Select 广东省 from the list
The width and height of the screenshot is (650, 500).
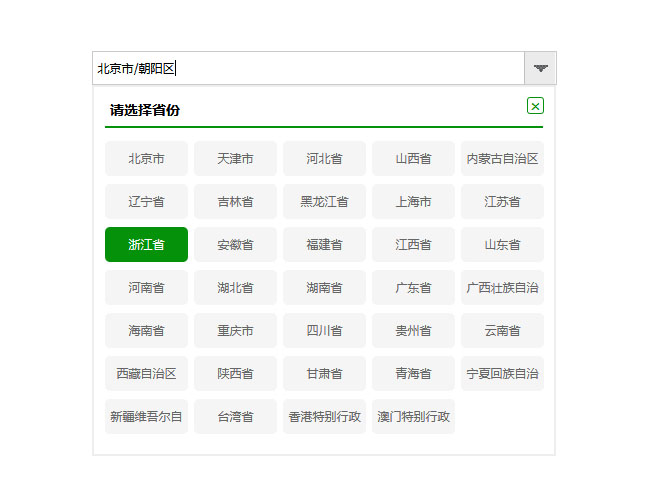click(413, 287)
